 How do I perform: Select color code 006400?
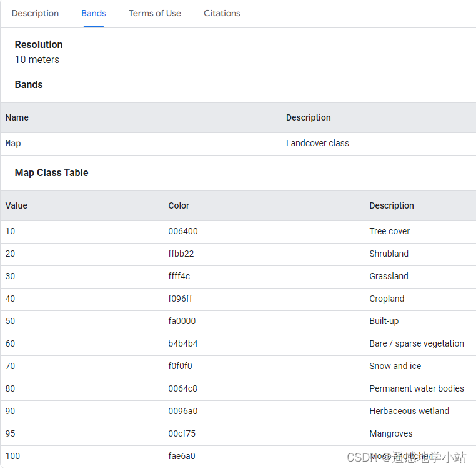pyautogui.click(x=183, y=231)
